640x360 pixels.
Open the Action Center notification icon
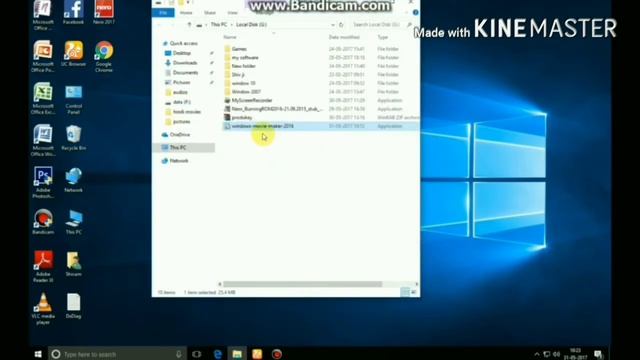point(598,354)
